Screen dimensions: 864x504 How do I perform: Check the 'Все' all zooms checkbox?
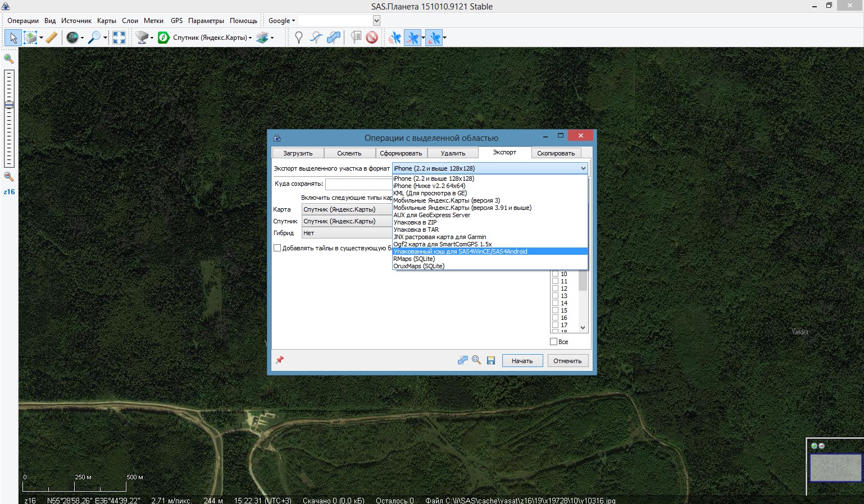point(554,341)
